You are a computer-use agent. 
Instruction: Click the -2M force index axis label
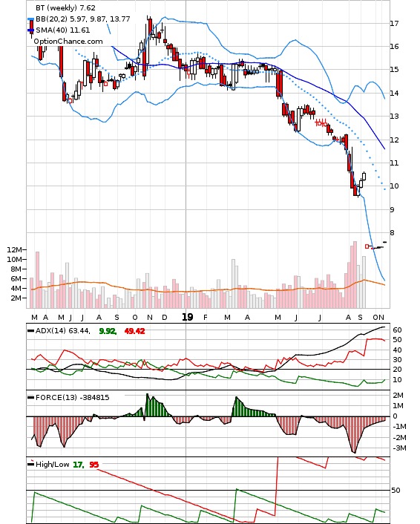(399, 437)
